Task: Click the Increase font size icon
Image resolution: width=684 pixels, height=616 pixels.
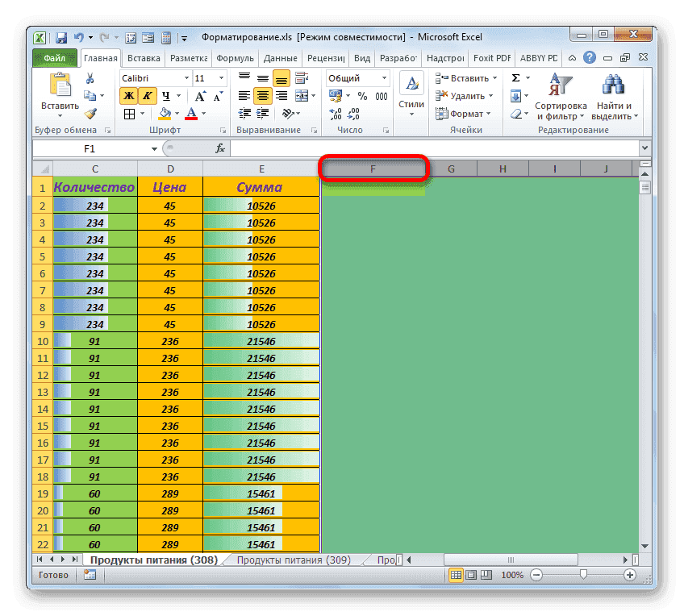Action: (198, 95)
